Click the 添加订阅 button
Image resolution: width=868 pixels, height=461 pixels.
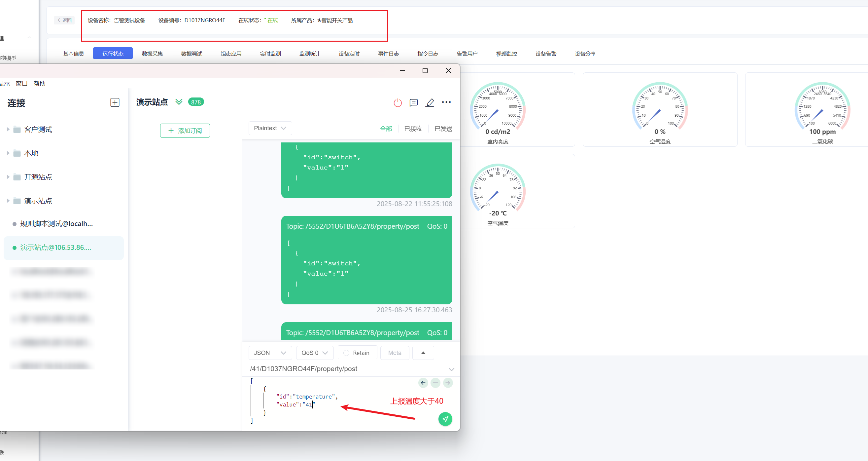click(x=185, y=131)
